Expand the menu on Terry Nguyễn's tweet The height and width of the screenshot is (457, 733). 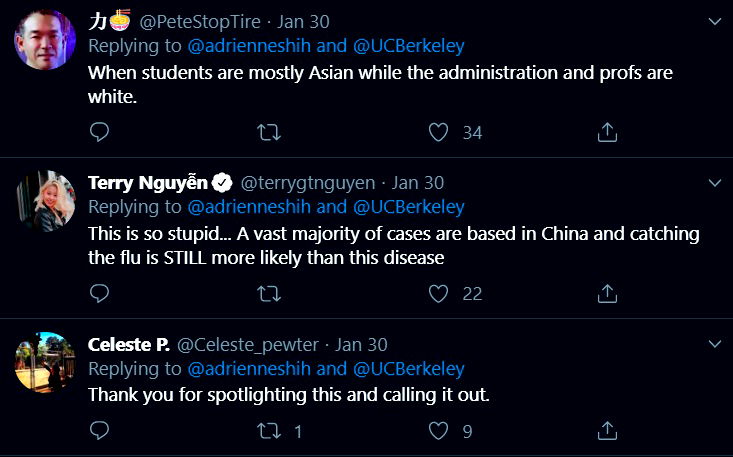[714, 183]
